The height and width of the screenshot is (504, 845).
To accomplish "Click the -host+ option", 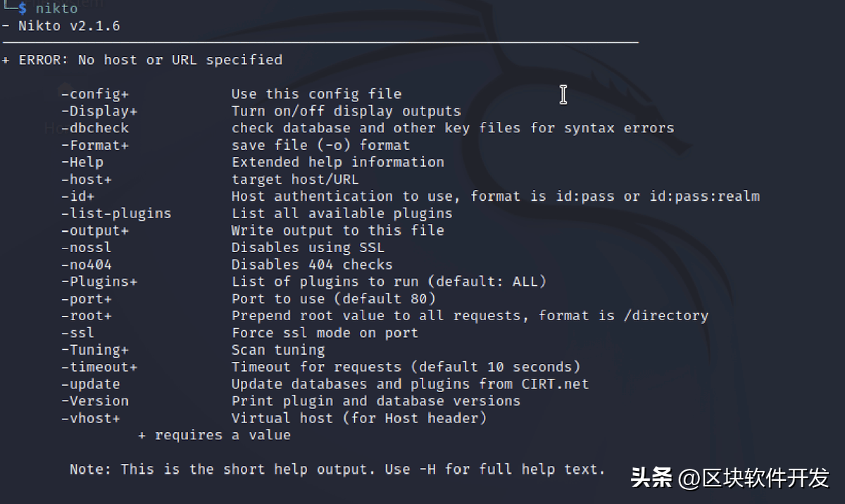I will coord(87,179).
